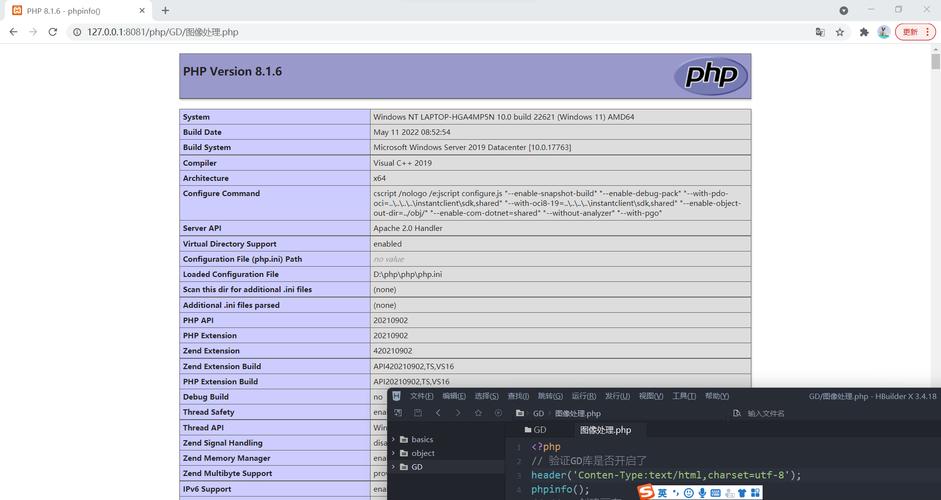The image size is (941, 500).
Task: Click the 更新 update button in Chrome
Action: coord(915,32)
